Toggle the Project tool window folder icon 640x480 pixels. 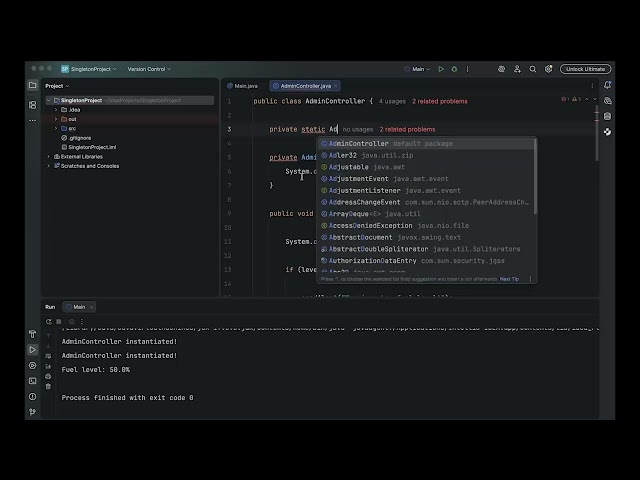click(x=32, y=86)
